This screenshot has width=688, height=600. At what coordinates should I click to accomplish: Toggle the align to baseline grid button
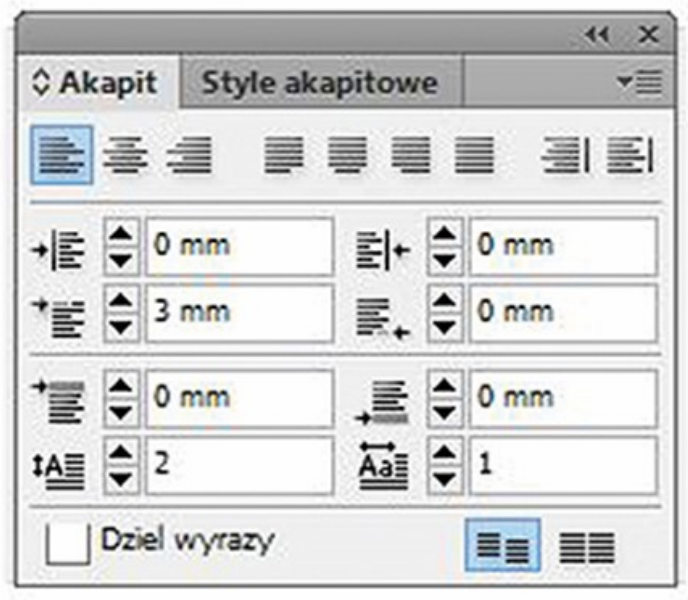pyautogui.click(x=586, y=546)
